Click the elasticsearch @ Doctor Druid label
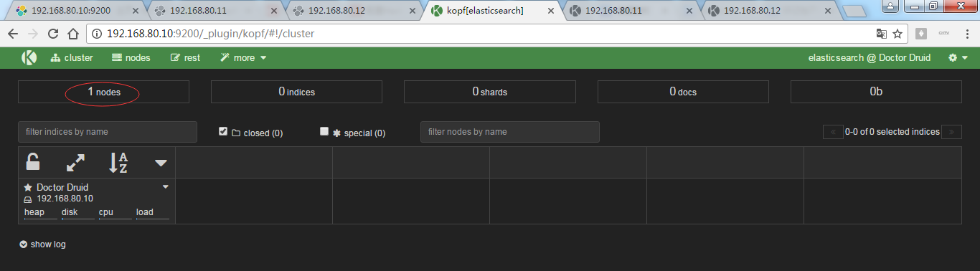Screen dimensions: 980x271 [x=870, y=58]
